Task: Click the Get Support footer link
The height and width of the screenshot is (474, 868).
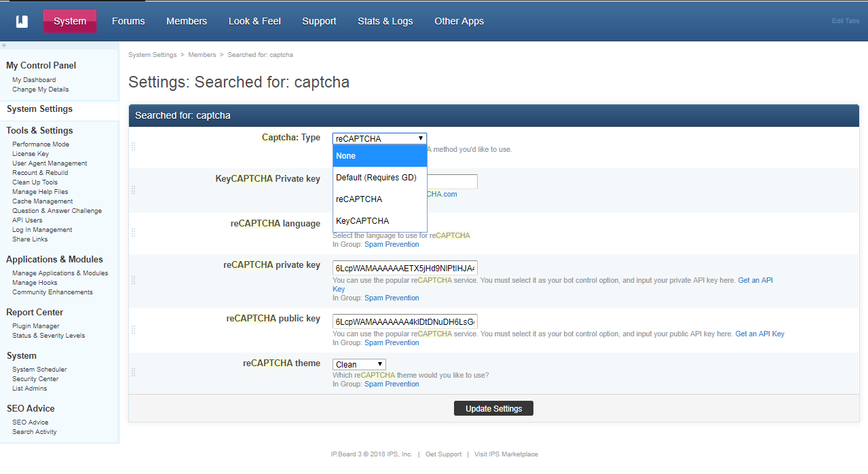Action: [x=443, y=454]
